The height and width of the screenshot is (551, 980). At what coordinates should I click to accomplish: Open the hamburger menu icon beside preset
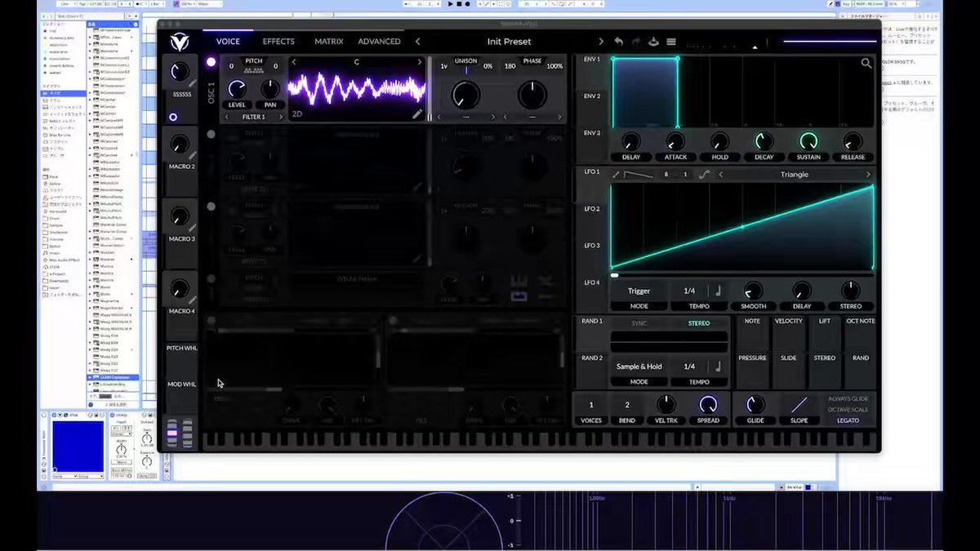click(671, 42)
